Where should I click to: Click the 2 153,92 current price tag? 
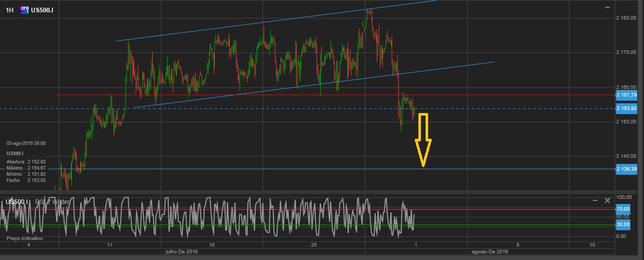[x=626, y=108]
